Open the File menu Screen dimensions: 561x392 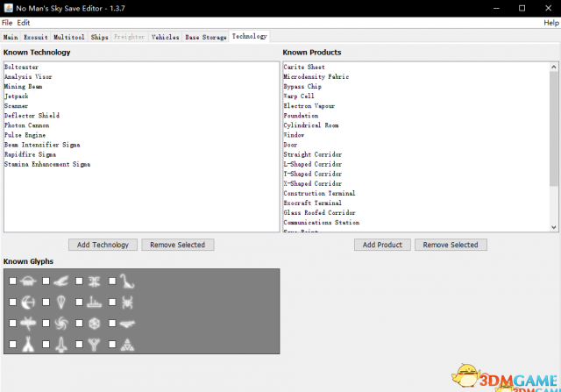7,23
